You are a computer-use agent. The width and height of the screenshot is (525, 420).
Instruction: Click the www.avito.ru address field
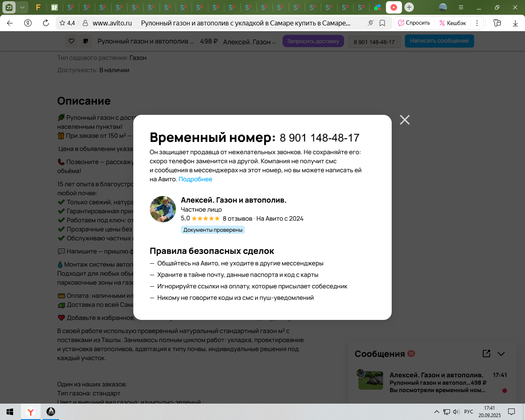coord(112,23)
